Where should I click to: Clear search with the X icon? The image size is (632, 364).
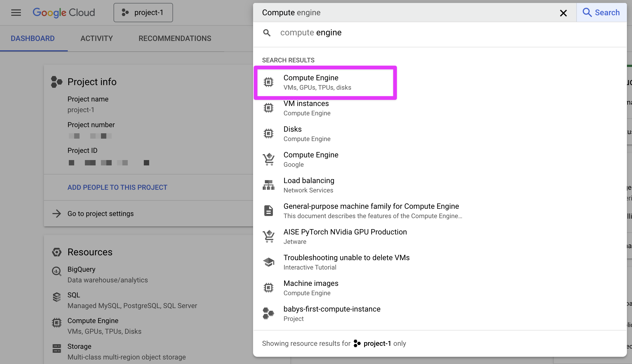563,13
